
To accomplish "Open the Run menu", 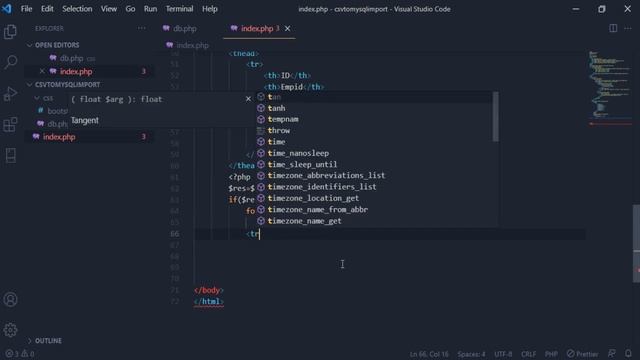I will pyautogui.click(x=150, y=9).
